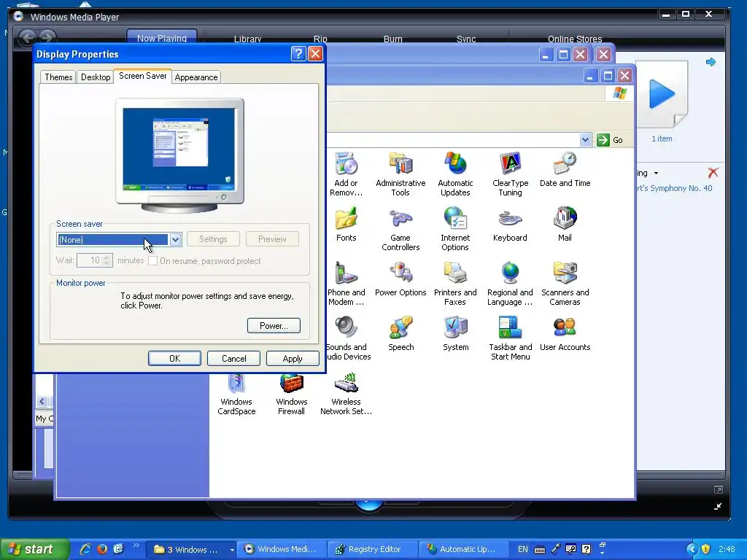Open the Library tab in Media Player
747x560 pixels.
click(247, 39)
